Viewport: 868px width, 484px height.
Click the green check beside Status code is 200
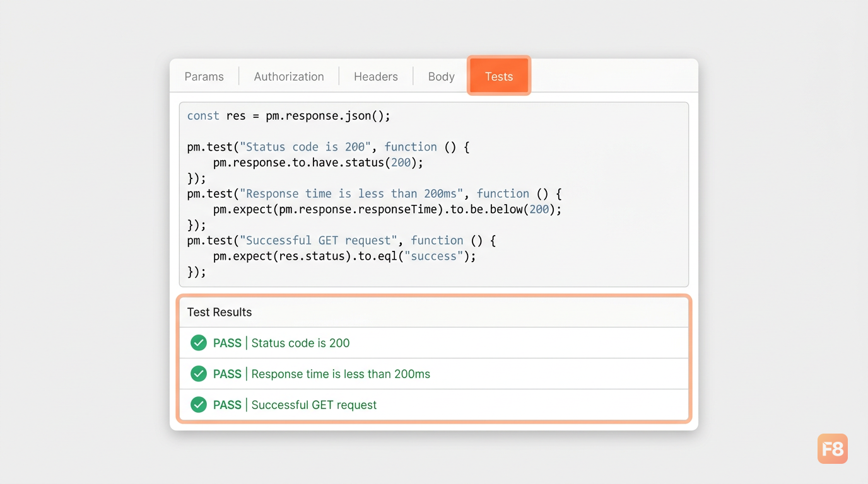[x=199, y=343]
